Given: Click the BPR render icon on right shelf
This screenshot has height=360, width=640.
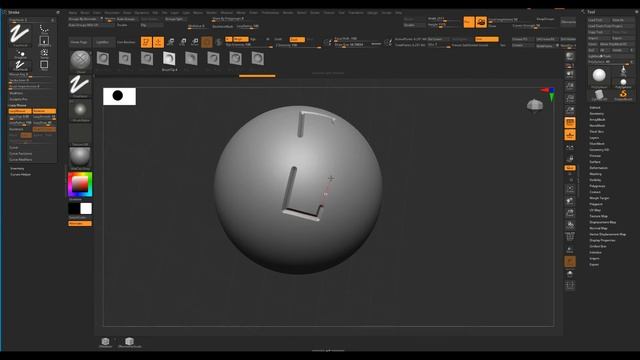Looking at the screenshot, I should (x=570, y=56).
